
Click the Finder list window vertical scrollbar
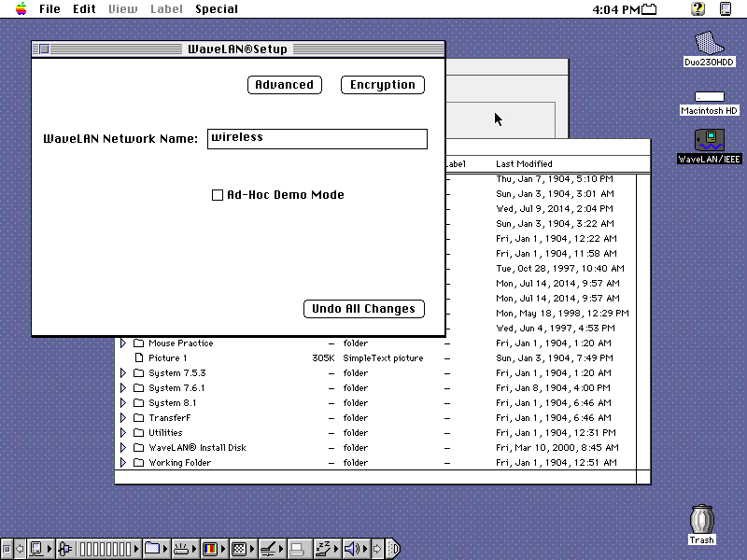[643, 322]
